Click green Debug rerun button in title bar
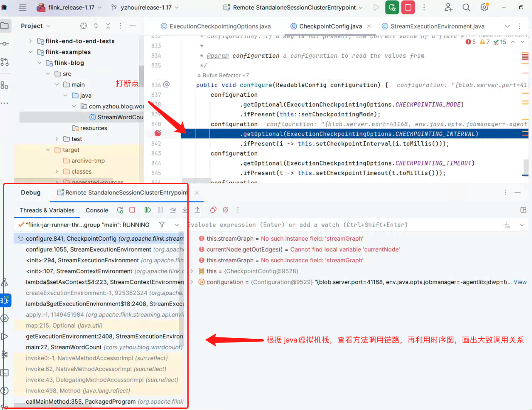The width and height of the screenshot is (532, 410). (392, 7)
